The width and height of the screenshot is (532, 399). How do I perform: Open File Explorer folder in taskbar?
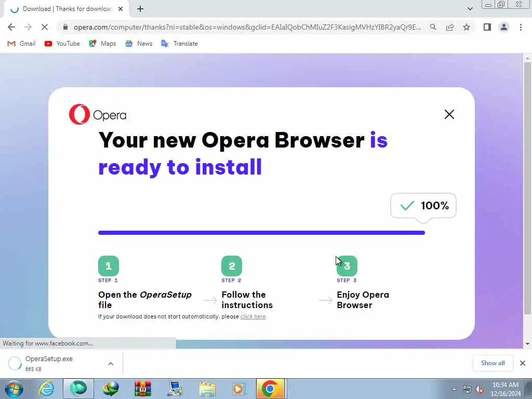tap(207, 389)
